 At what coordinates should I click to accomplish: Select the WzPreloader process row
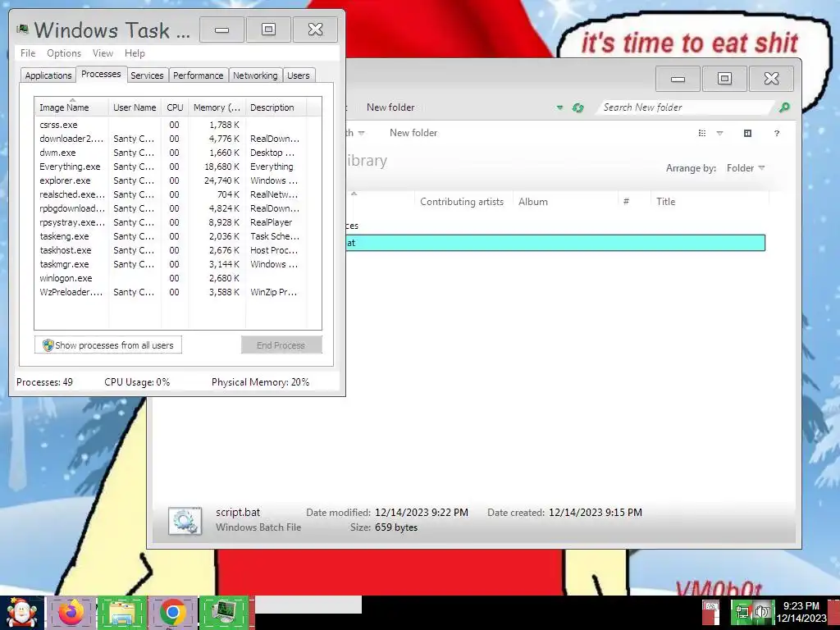[171, 291]
